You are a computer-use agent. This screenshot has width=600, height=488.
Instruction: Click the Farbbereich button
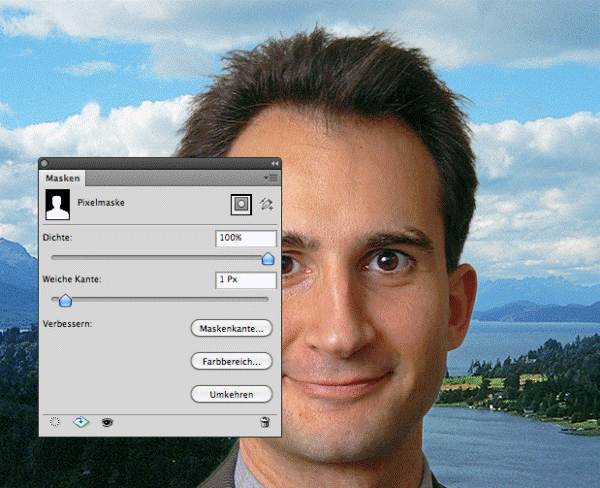point(231,360)
